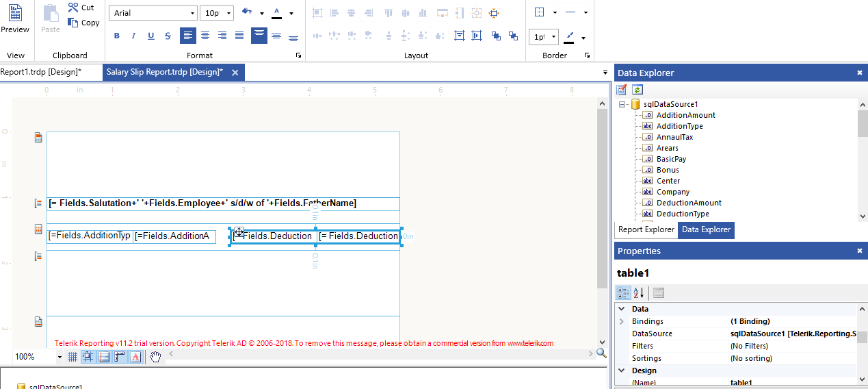Refresh the Data Explorer
Screen dimensions: 868x389
coord(637,89)
